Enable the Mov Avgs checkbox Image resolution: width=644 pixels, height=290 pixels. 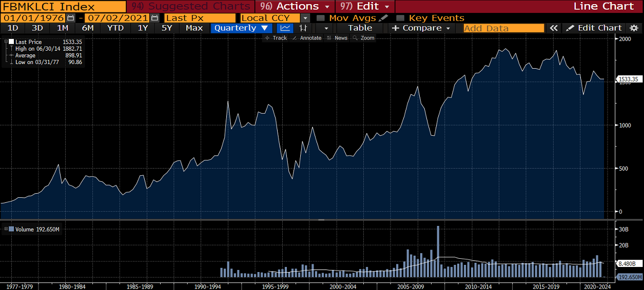point(321,18)
